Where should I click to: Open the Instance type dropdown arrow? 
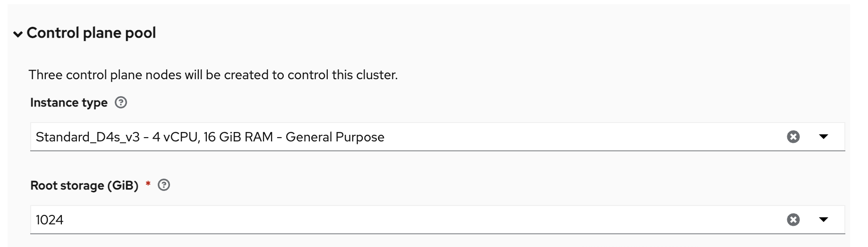tap(823, 137)
